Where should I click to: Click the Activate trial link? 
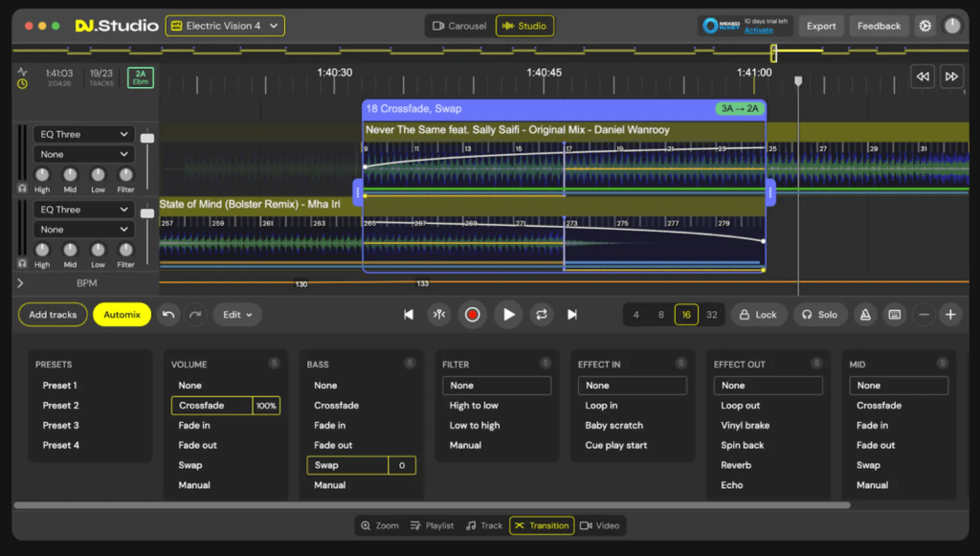tap(758, 30)
